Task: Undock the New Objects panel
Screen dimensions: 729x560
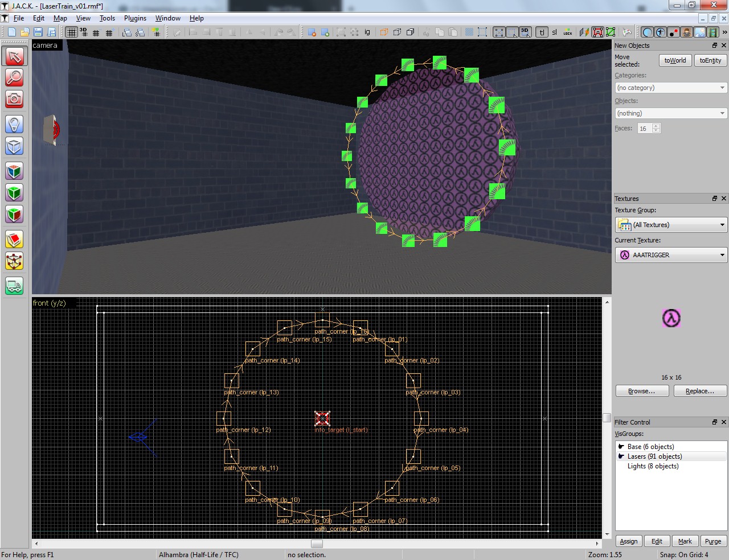Action: tap(714, 46)
